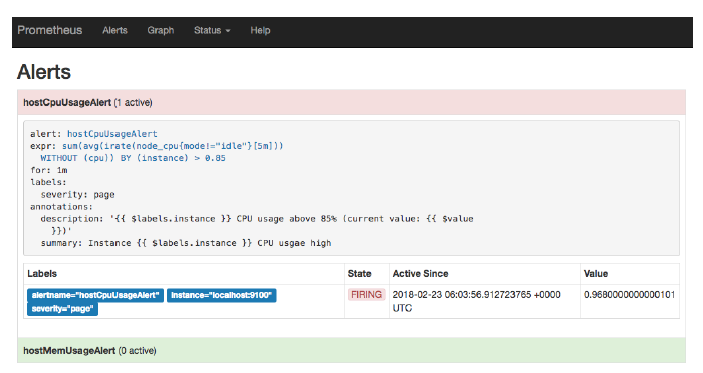
Task: Click the sum(avg(irate(node_cpu expression link
Action: pyautogui.click(x=173, y=146)
